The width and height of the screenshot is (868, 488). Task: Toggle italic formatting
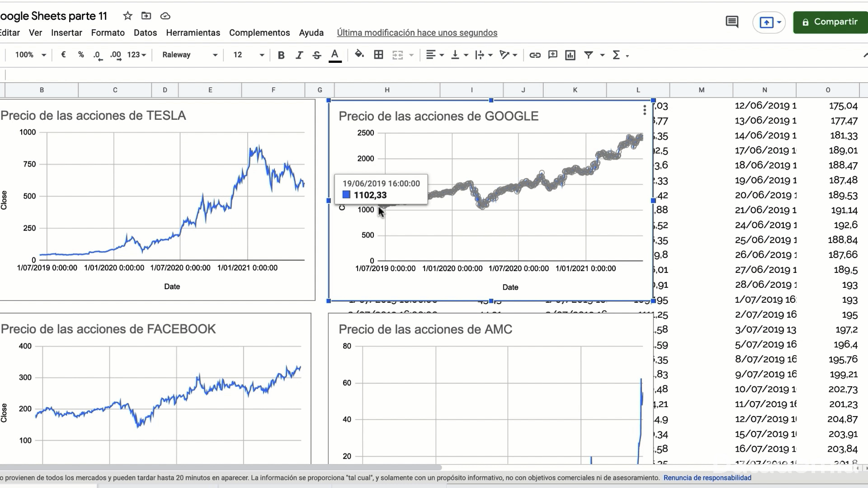(299, 55)
